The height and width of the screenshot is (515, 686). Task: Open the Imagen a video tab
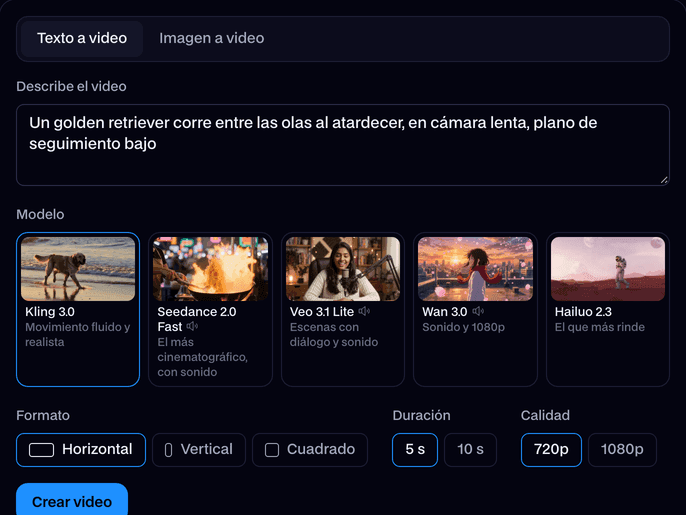click(x=211, y=39)
